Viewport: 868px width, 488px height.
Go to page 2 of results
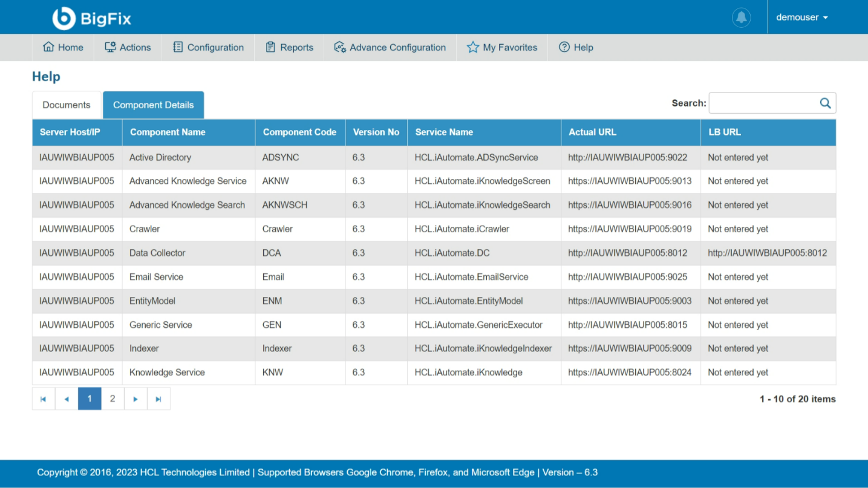[113, 399]
